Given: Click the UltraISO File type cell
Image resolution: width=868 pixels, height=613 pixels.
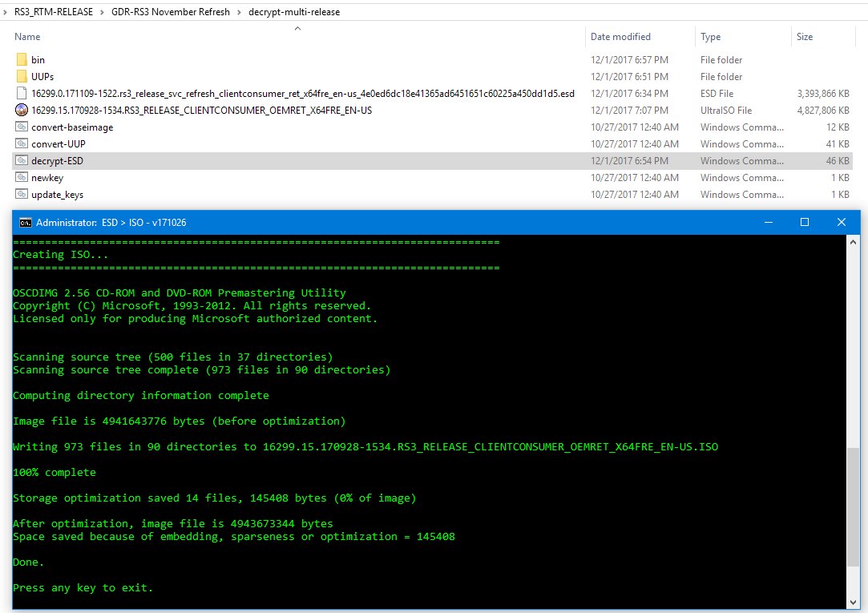Looking at the screenshot, I should coord(725,110).
